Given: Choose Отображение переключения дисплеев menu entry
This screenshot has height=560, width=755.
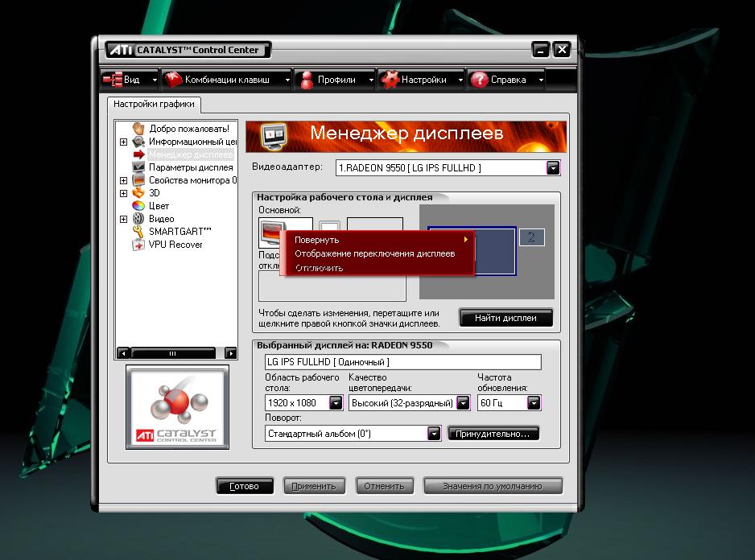Looking at the screenshot, I should coord(377,253).
